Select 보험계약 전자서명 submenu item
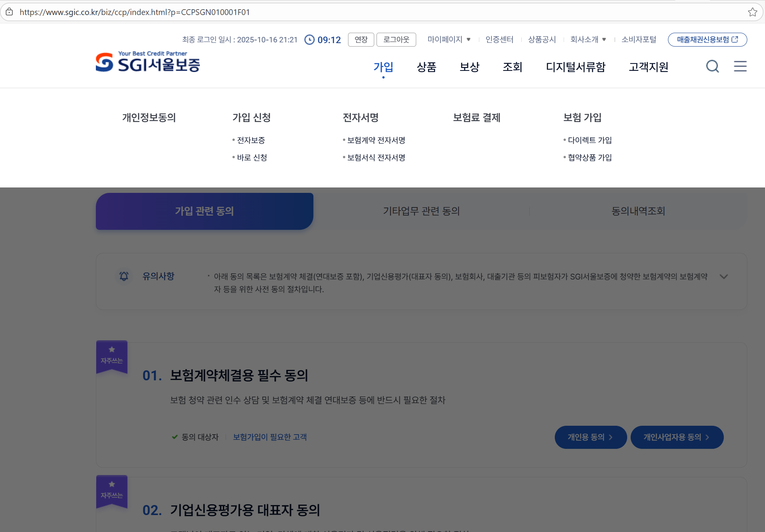This screenshot has width=765, height=532. 376,140
